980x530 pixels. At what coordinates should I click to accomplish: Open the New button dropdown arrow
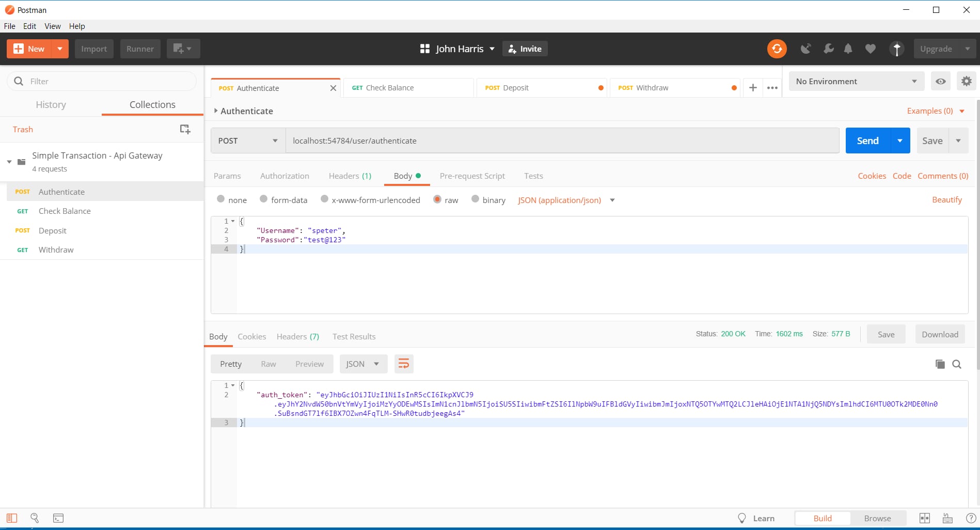click(x=60, y=49)
